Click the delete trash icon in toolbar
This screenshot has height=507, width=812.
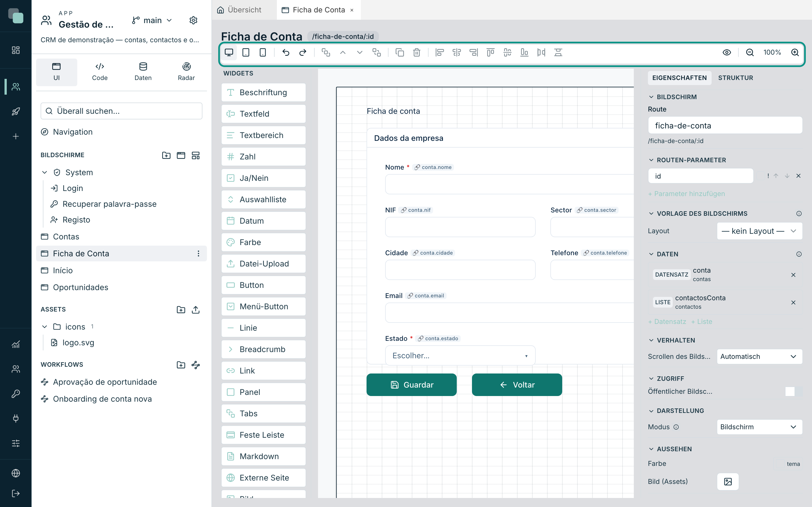pos(416,52)
